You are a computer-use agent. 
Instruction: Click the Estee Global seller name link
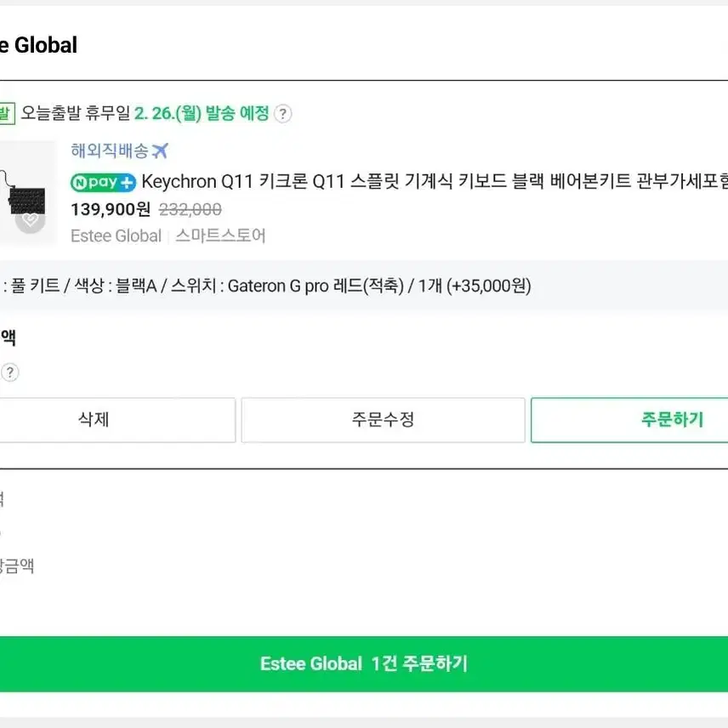tap(116, 236)
